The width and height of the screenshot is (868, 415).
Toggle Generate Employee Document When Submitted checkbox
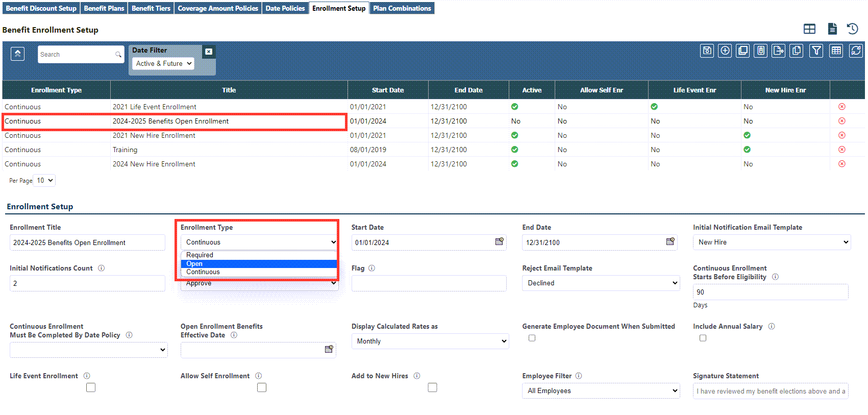coord(532,338)
